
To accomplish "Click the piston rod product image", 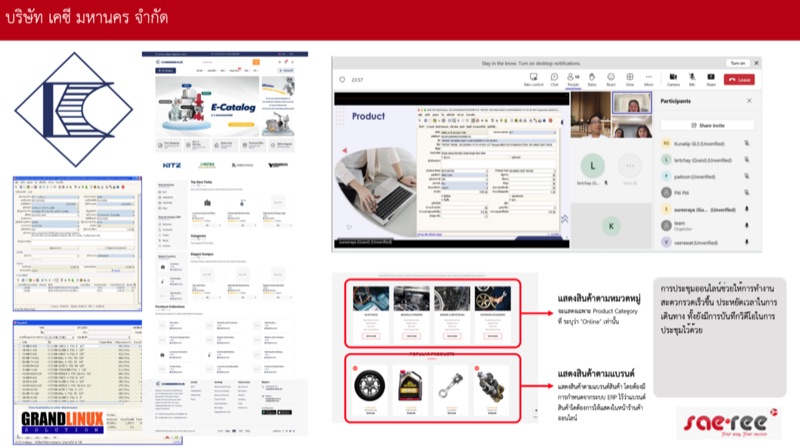I will pyautogui.click(x=451, y=386).
